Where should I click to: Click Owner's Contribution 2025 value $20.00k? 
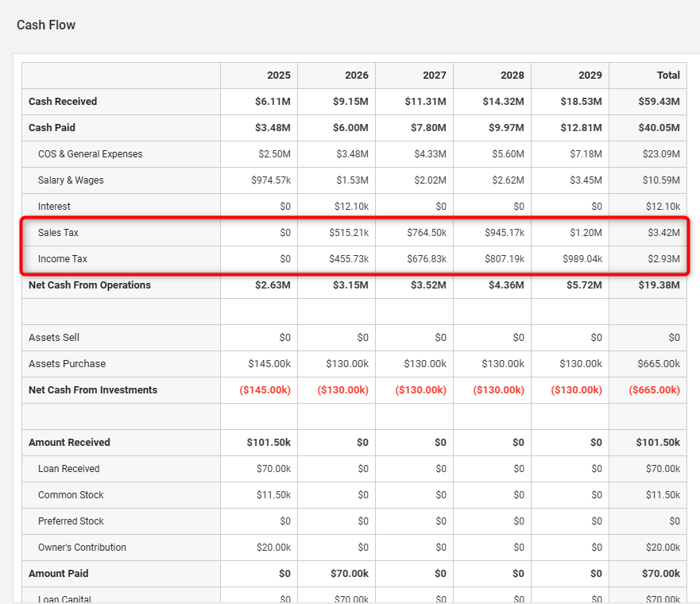[x=273, y=548]
